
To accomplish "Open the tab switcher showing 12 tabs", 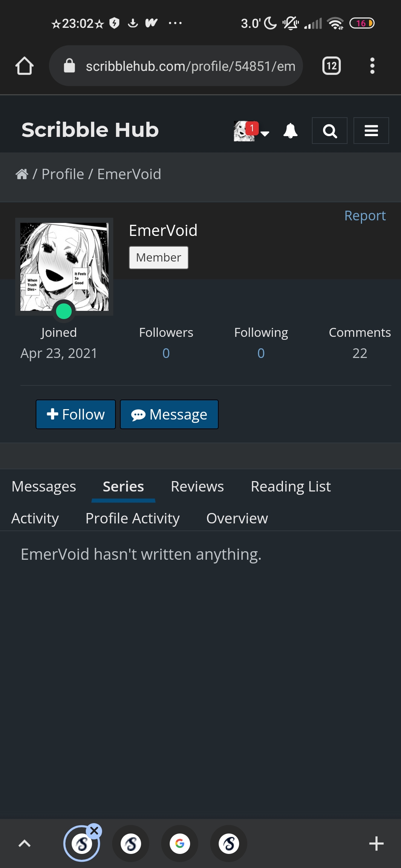I will tap(332, 66).
